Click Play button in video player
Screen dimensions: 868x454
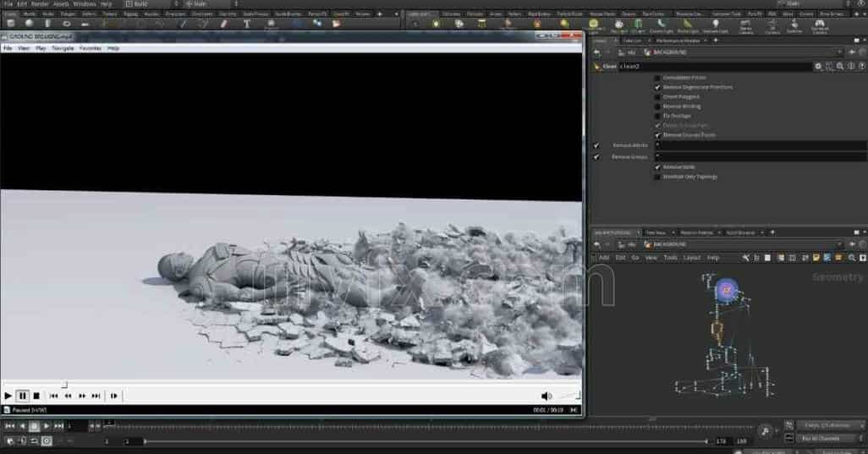coord(8,396)
